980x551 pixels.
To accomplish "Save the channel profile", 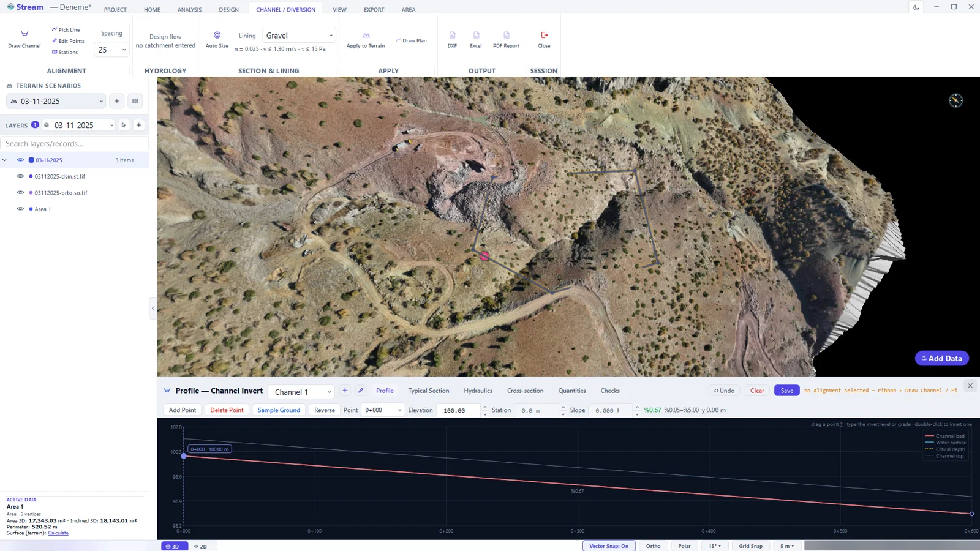I will point(787,391).
